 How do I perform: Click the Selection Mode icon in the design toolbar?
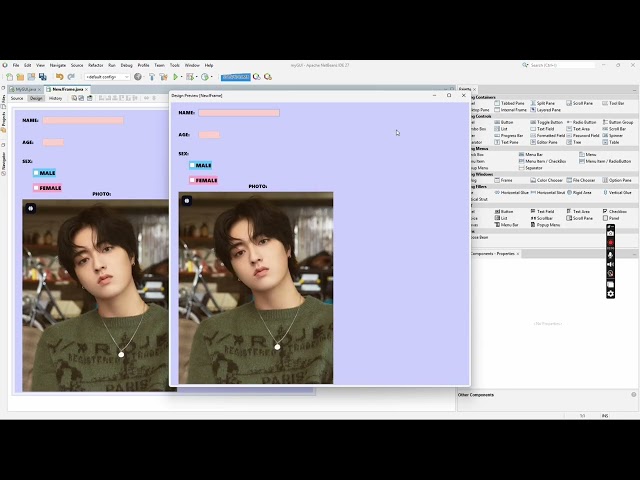74,98
